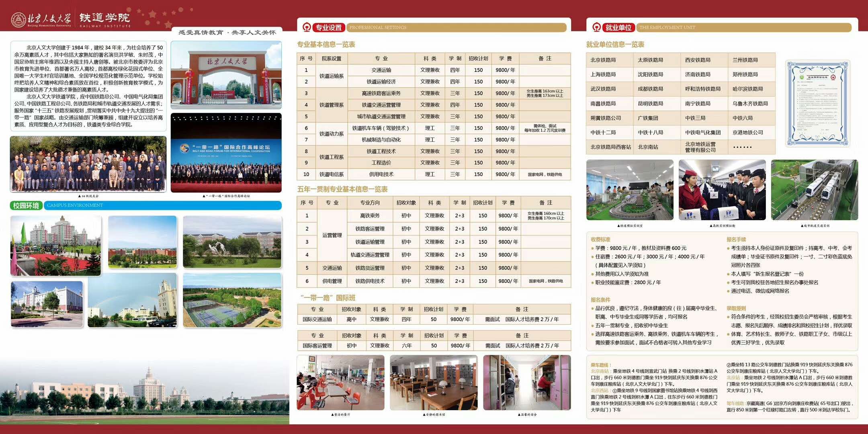Click the 报名条件 heading
Viewport: 868px width, 434px height.
[x=600, y=300]
